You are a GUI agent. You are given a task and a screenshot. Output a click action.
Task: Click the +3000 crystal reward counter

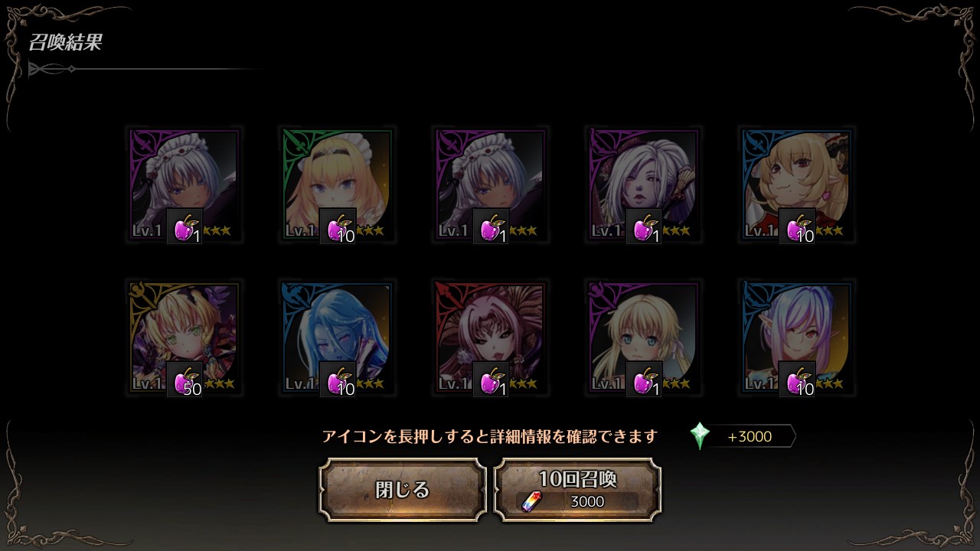pos(750,437)
